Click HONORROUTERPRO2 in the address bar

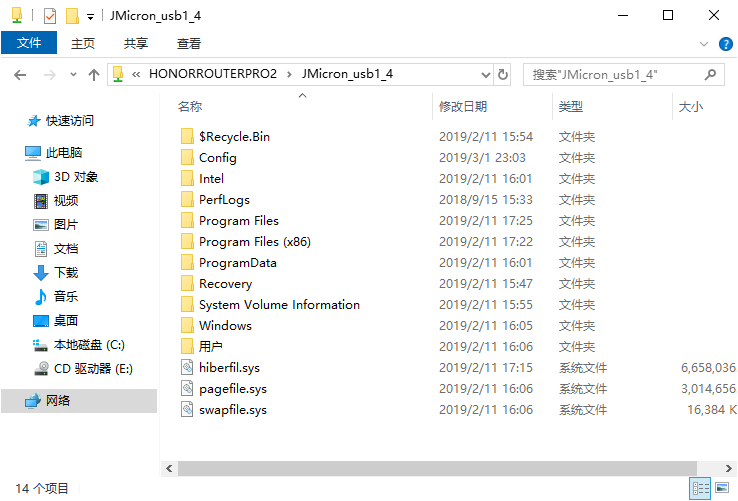point(213,74)
